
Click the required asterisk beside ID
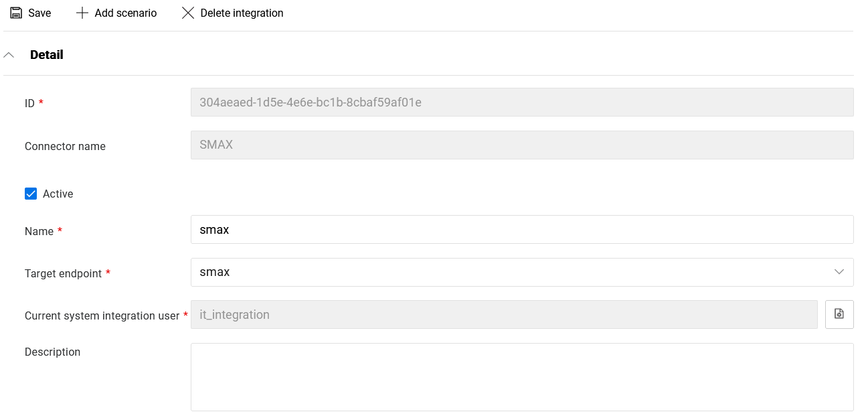tap(42, 100)
